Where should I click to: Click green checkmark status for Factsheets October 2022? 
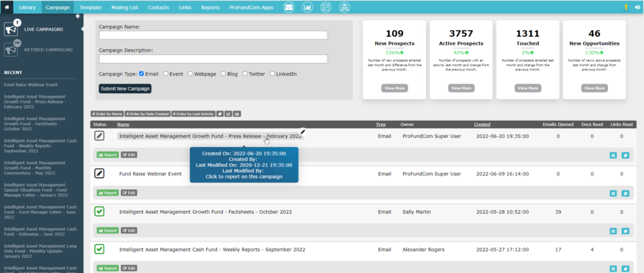click(99, 212)
